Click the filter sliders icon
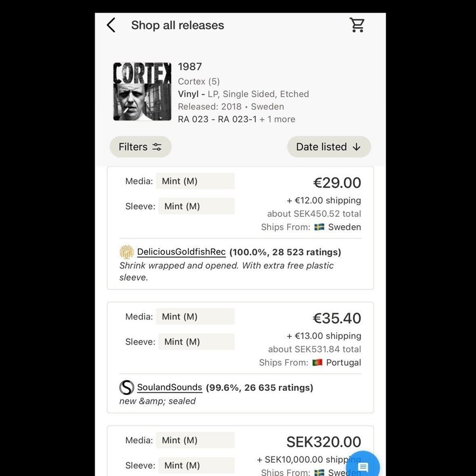Screen dimensions: 476x476 [157, 147]
